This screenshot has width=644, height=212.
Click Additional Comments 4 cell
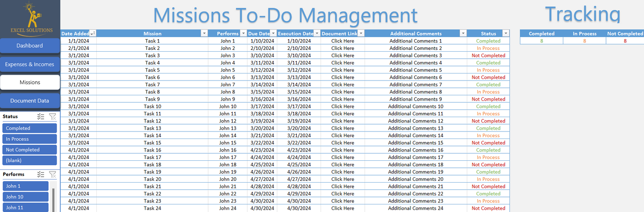[x=416, y=63]
